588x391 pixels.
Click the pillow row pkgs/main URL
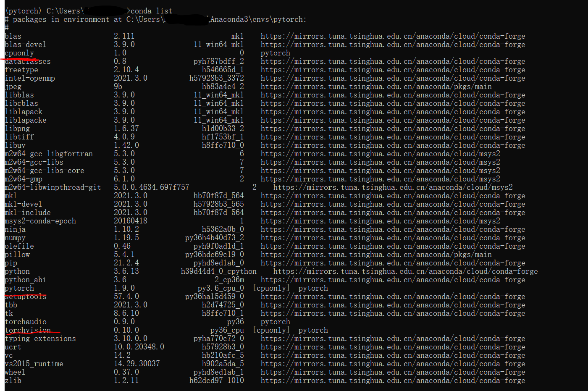pos(376,255)
